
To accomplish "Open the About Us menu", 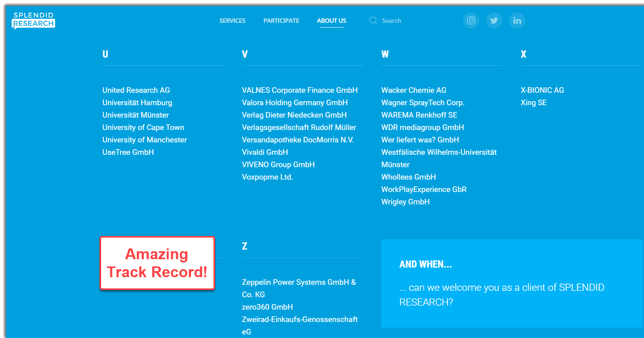I will [331, 21].
